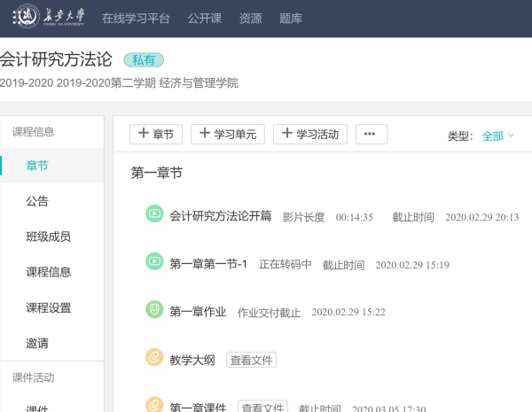Click the 私有 privacy badge
Viewport: 532px width, 412px height.
(144, 59)
